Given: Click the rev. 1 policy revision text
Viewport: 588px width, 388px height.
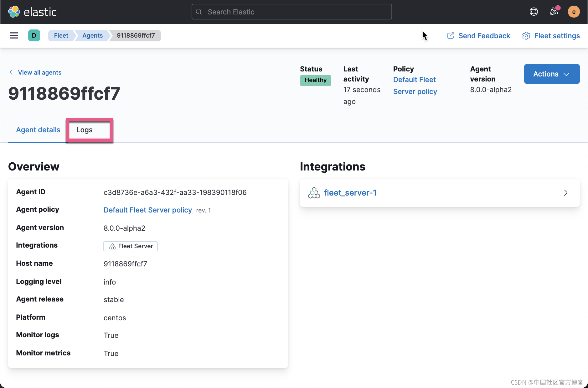Looking at the screenshot, I should point(204,210).
